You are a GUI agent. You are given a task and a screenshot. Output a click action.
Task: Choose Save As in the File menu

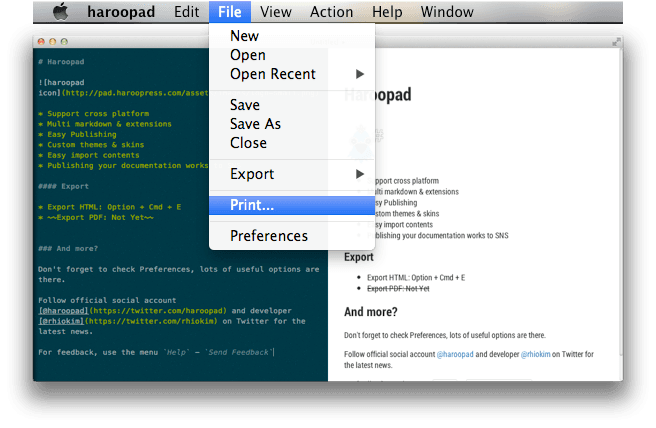click(x=255, y=124)
